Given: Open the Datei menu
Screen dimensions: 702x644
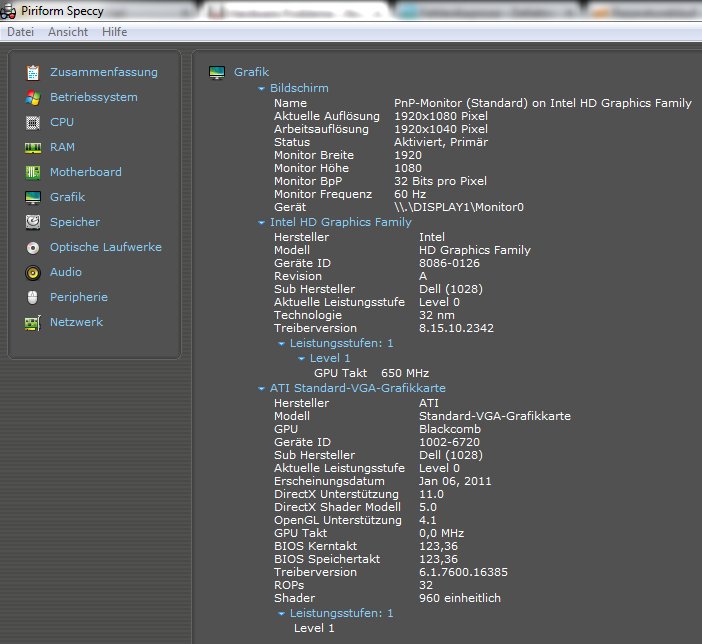Looking at the screenshot, I should point(21,32).
